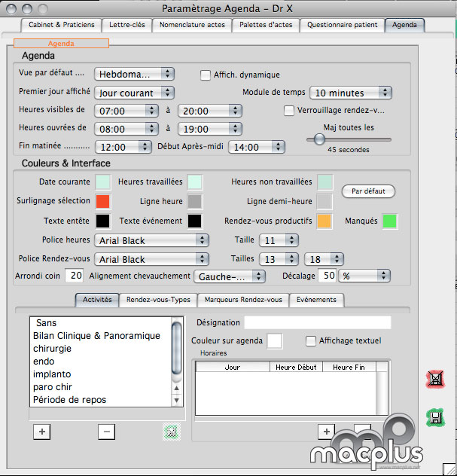Open Premier jour affiché dropdown
Screen dimensions: 457x476
point(134,93)
